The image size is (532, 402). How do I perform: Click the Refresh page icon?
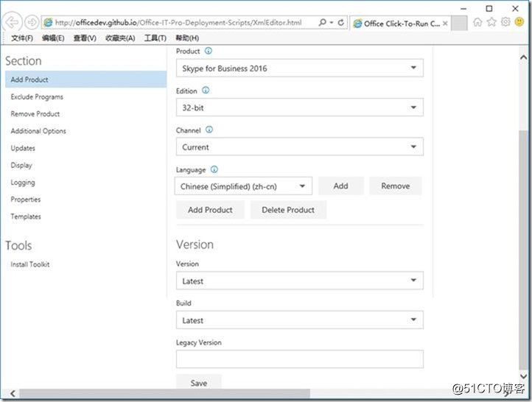[x=341, y=22]
